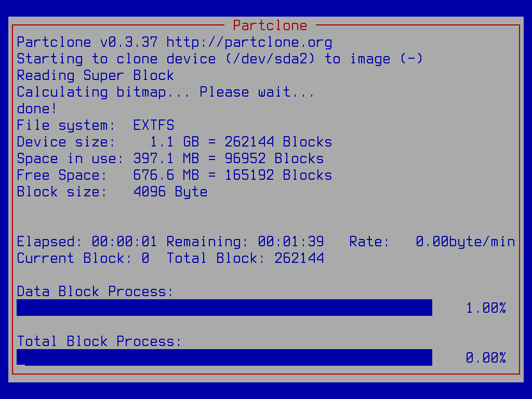Image resolution: width=532 pixels, height=399 pixels.
Task: Click the 'Device size: 1.1 GB' line
Action: click(x=175, y=142)
